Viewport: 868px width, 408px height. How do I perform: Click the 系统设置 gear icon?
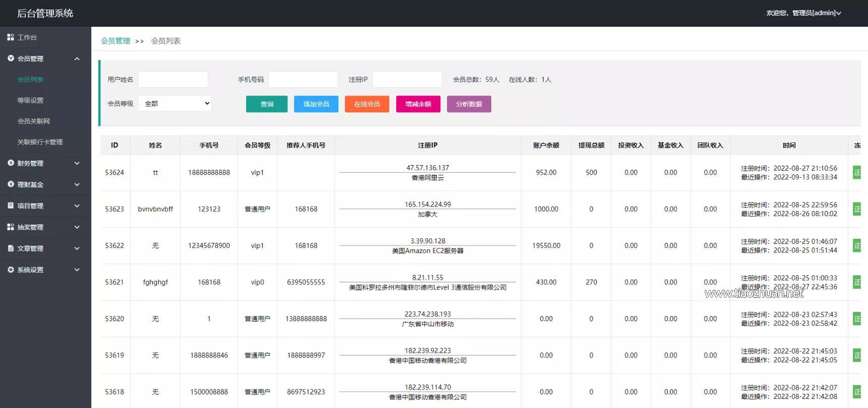11,270
